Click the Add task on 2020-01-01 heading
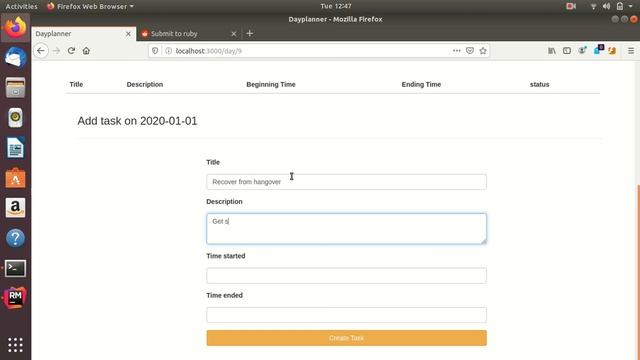This screenshot has height=360, width=640. (137, 121)
